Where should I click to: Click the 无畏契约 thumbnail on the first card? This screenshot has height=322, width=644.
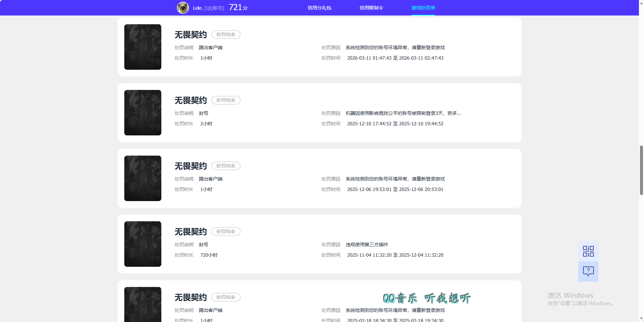[x=142, y=47]
